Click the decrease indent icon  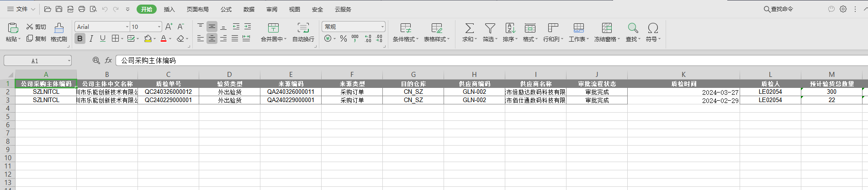pyautogui.click(x=236, y=27)
